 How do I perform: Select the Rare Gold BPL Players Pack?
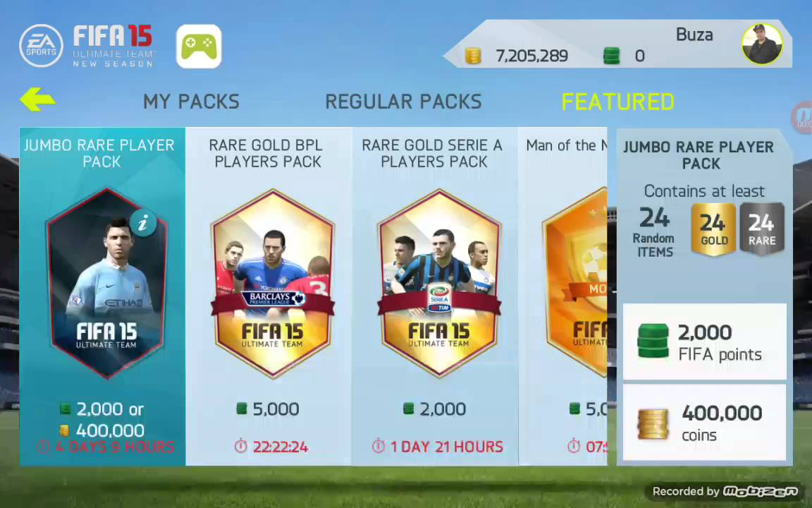point(269,296)
